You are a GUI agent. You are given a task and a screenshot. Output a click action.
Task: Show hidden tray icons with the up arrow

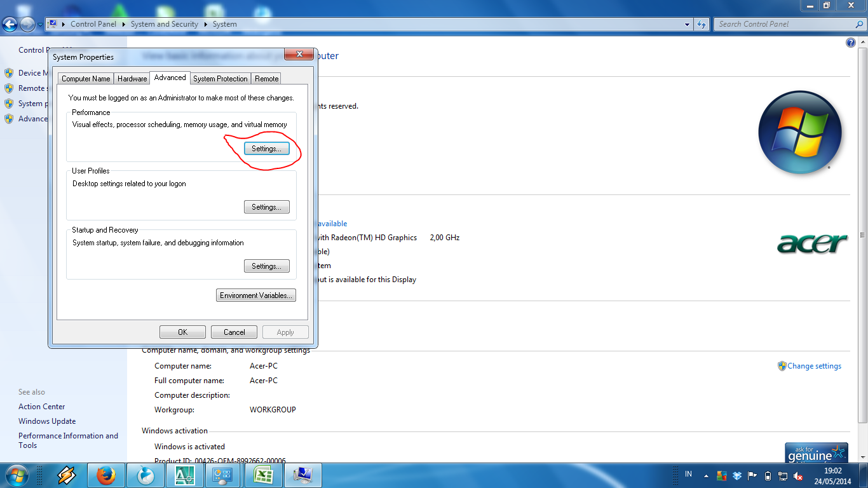[x=706, y=475]
